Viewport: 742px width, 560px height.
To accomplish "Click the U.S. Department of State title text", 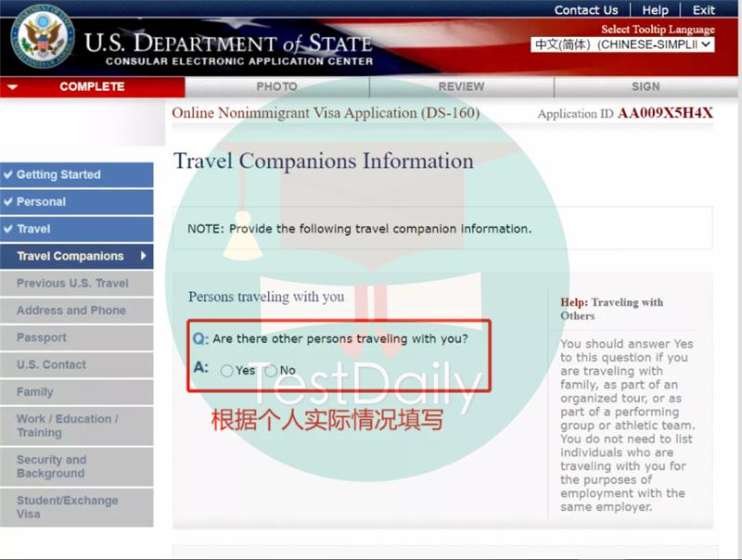I will (228, 44).
